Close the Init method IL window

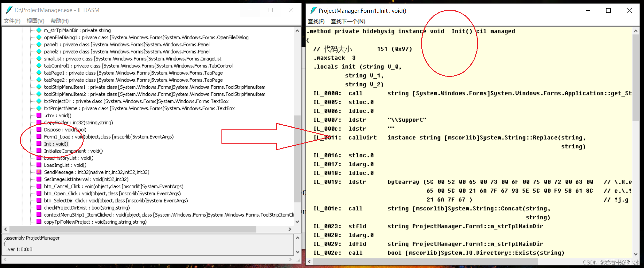tap(629, 11)
